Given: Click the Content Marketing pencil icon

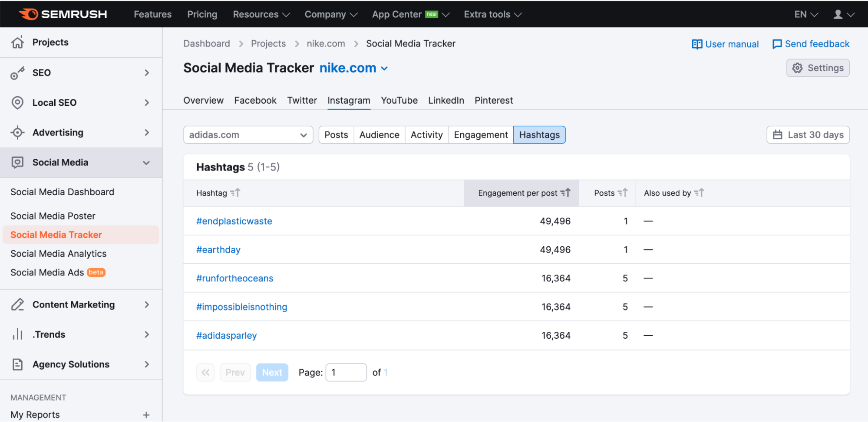Looking at the screenshot, I should (17, 305).
